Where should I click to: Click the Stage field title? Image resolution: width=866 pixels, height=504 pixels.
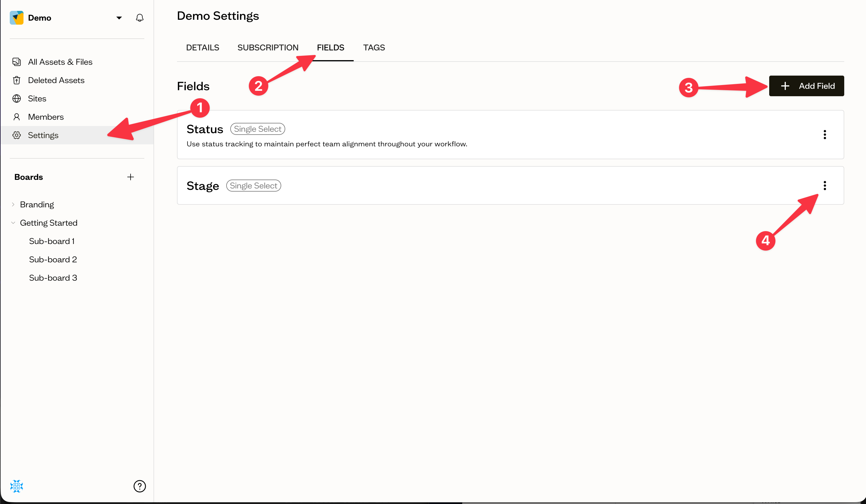click(x=203, y=186)
